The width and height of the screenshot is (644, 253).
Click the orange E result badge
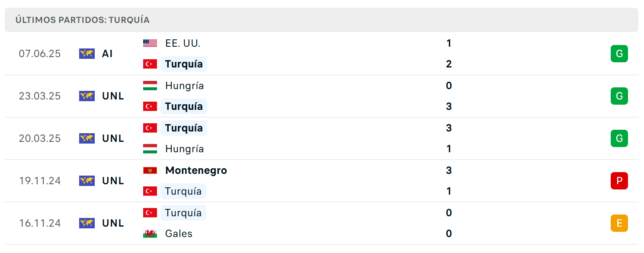[x=619, y=223]
